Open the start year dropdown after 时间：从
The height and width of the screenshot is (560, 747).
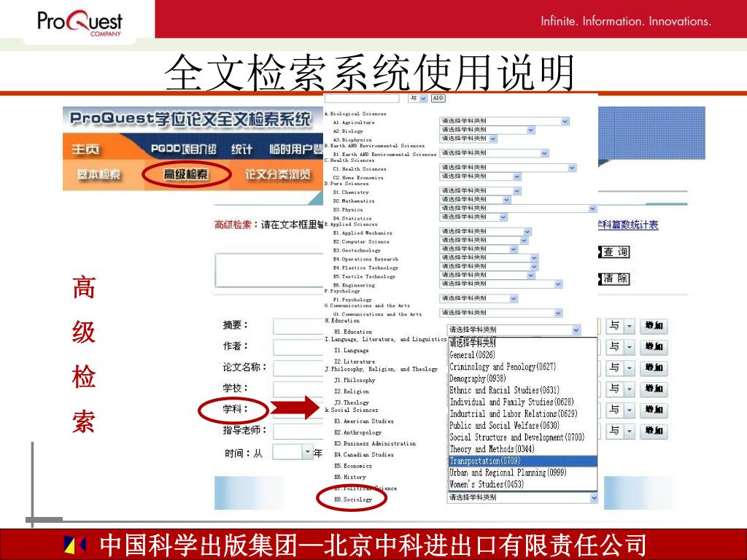click(292, 452)
